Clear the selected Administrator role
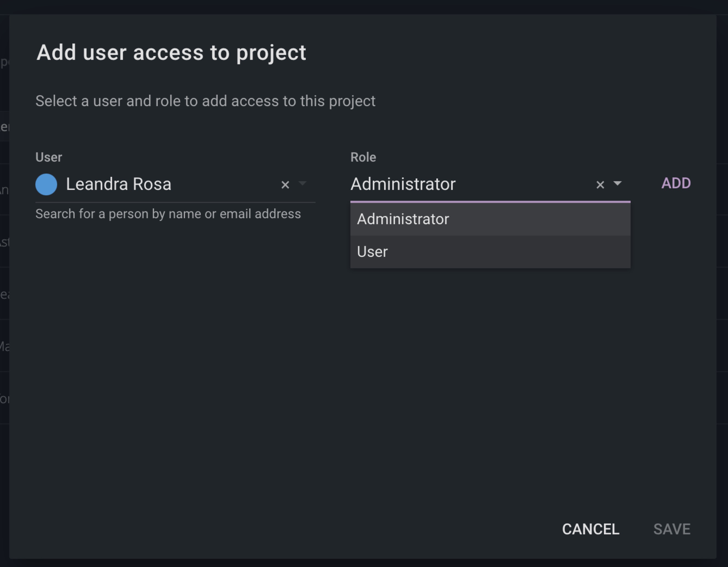The image size is (728, 567). point(600,185)
